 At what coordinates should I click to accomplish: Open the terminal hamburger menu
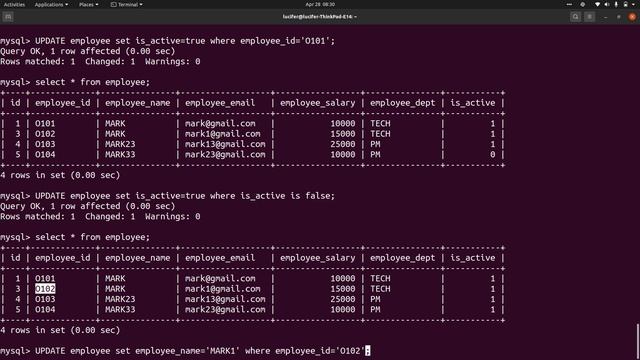(x=589, y=17)
